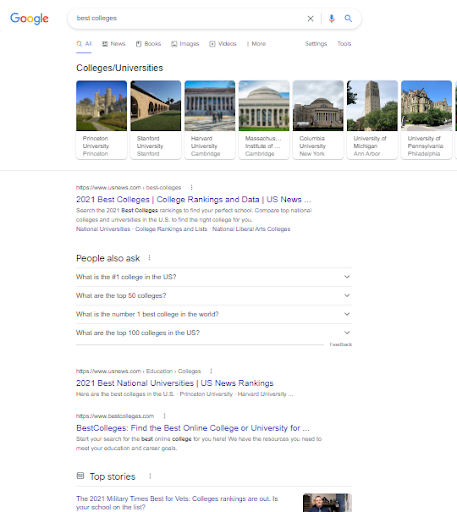The image size is (457, 512).
Task: Start voice search with microphone icon
Action: (x=331, y=19)
